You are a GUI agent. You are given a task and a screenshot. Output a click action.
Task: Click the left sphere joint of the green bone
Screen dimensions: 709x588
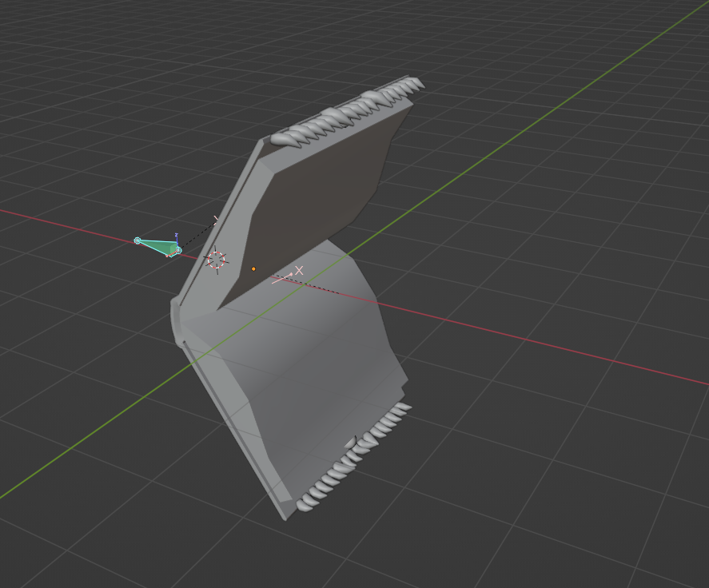point(137,240)
